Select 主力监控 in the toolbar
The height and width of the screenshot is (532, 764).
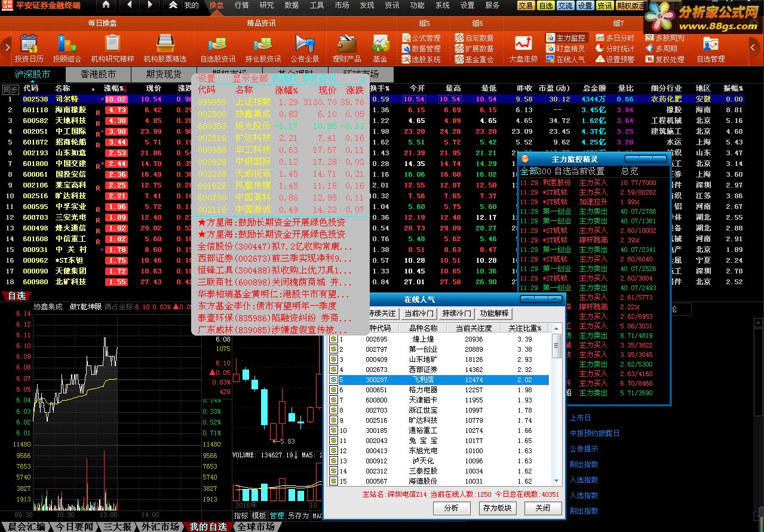pyautogui.click(x=566, y=38)
